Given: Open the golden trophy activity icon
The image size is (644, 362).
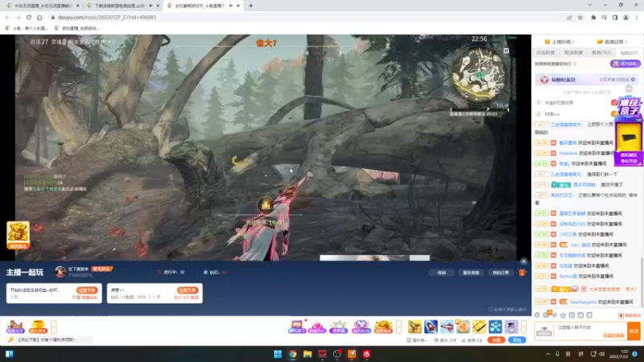Looking at the screenshot, I should (x=38, y=327).
